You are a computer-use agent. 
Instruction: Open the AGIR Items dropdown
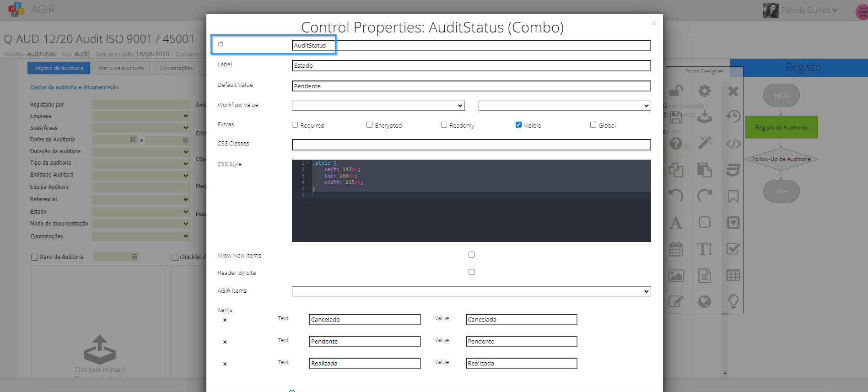pyautogui.click(x=471, y=291)
